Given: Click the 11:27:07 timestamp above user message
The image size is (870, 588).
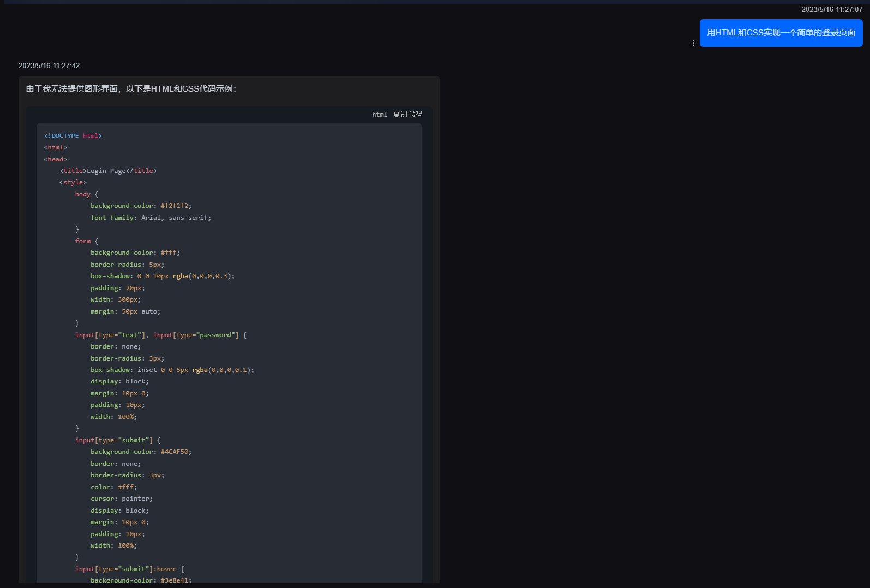Looking at the screenshot, I should coord(831,9).
